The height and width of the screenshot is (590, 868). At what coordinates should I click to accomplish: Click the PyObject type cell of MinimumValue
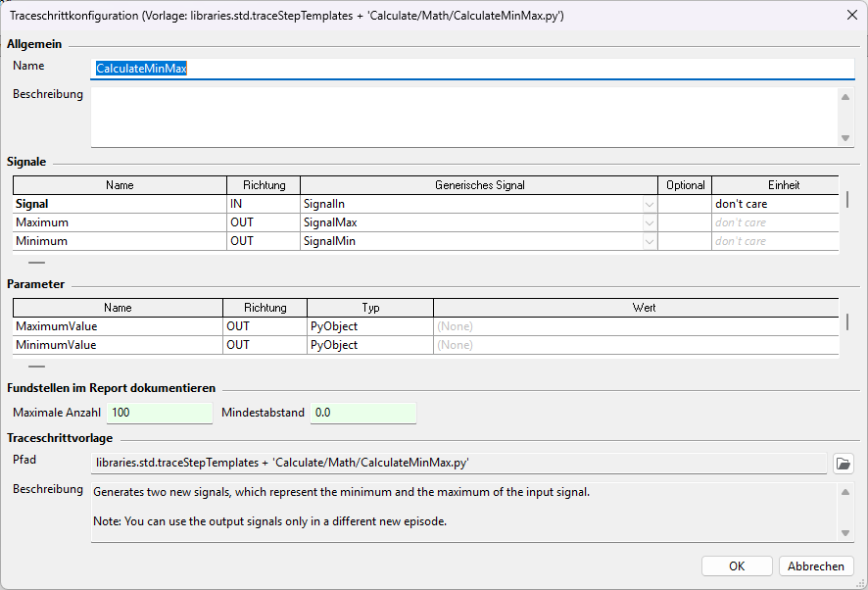click(370, 345)
